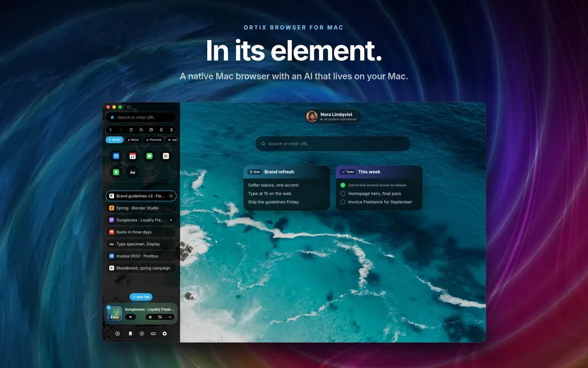This screenshot has width=588, height=368.
Task: Open find with magnifier icon in toolbar
Action: click(x=141, y=129)
